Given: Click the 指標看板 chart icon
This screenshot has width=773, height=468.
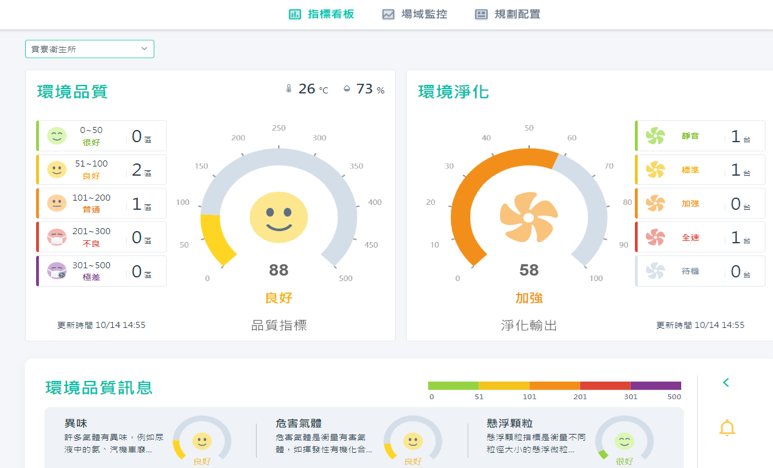Looking at the screenshot, I should (295, 14).
